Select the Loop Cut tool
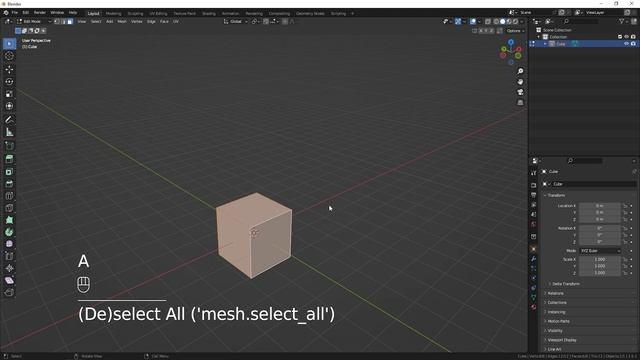 [x=9, y=196]
